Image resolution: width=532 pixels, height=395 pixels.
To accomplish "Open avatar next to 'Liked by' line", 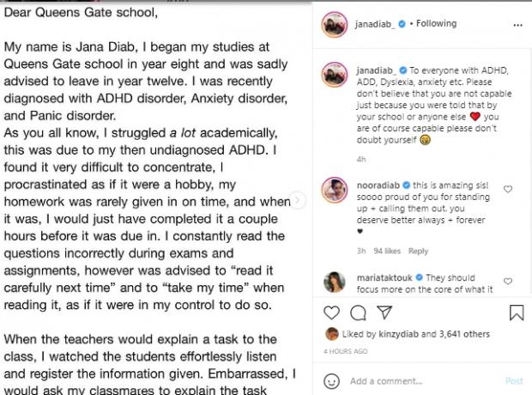I will click(331, 335).
